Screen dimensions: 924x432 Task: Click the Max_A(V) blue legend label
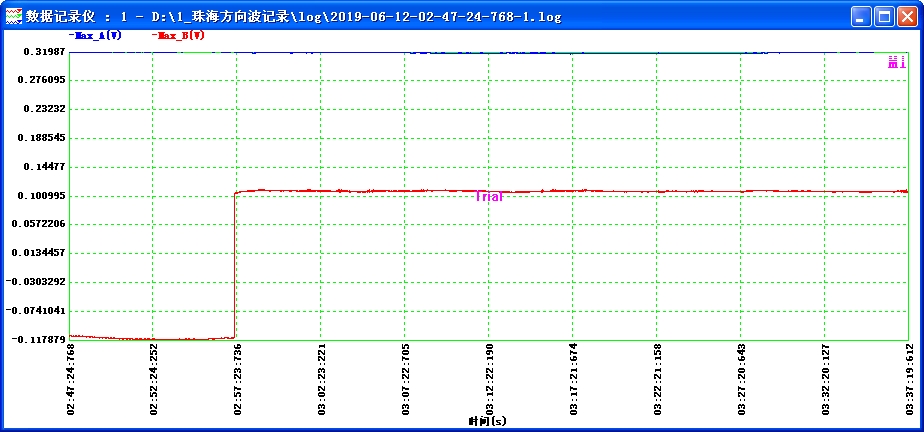(x=96, y=35)
